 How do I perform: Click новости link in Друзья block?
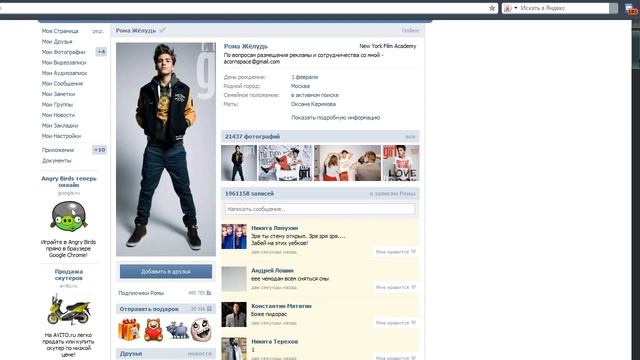click(x=200, y=353)
